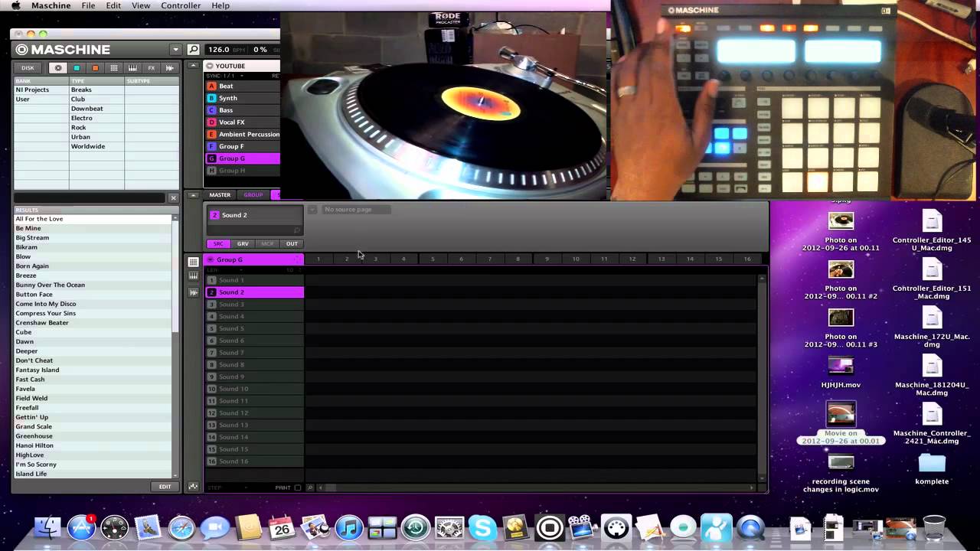Select the Ambient Percussion group
980x551 pixels.
[x=243, y=134]
